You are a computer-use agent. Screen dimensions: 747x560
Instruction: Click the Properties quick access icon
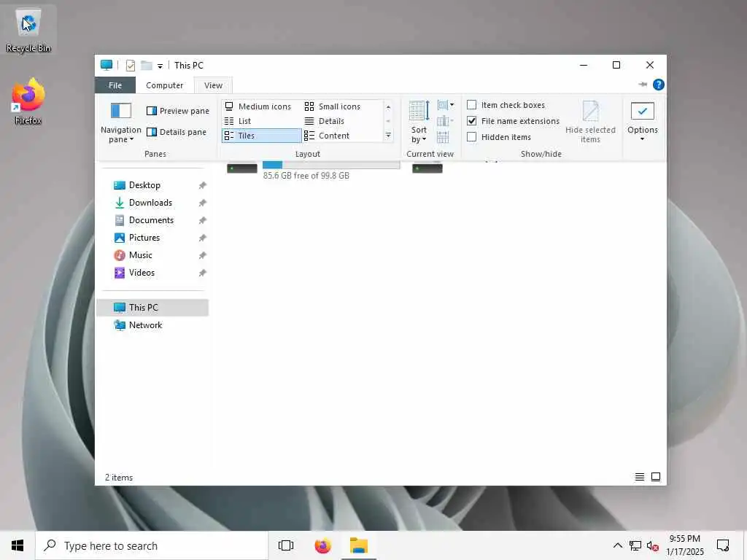click(131, 65)
